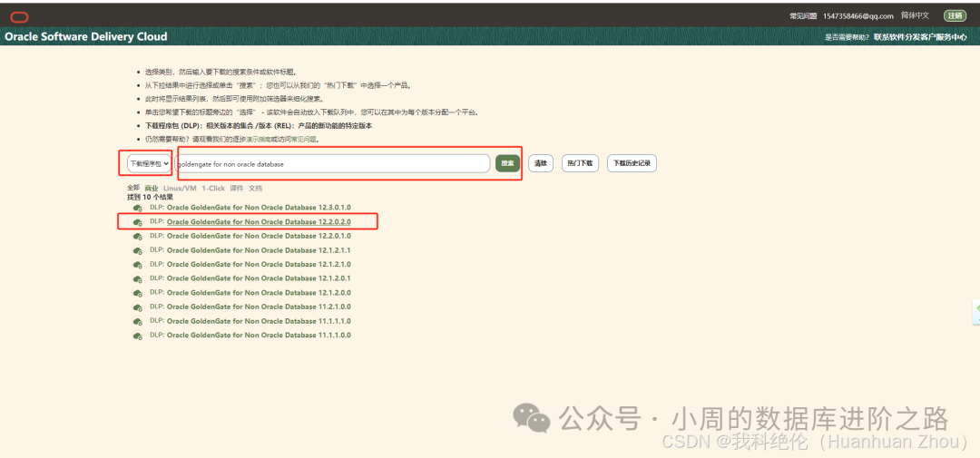Open Oracle GoldenGate for Non Oracle Database 12.2.0.2.0

(x=259, y=222)
